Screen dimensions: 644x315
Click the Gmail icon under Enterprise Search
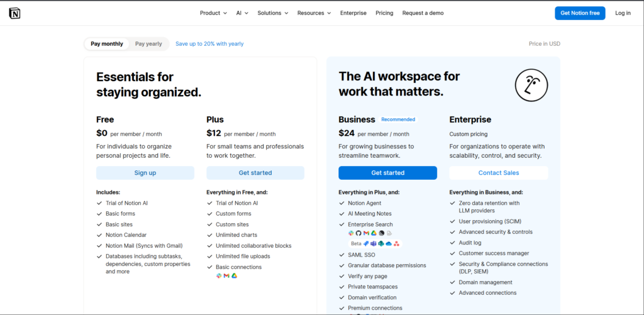point(367,233)
